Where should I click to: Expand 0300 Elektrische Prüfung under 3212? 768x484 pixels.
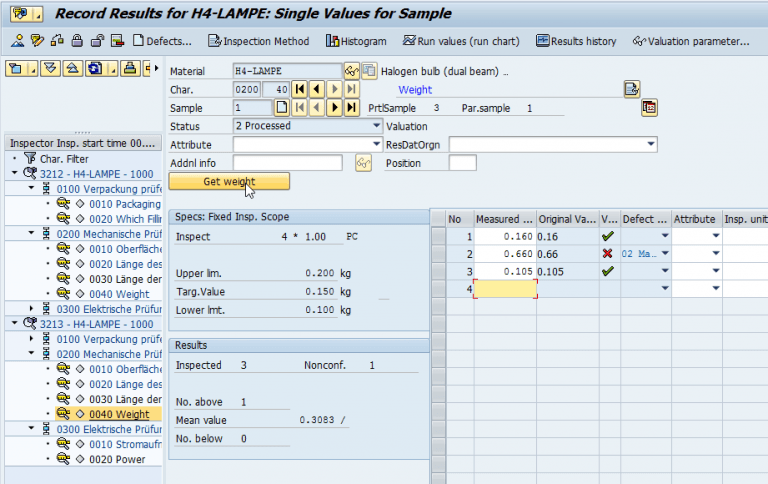(x=31, y=308)
